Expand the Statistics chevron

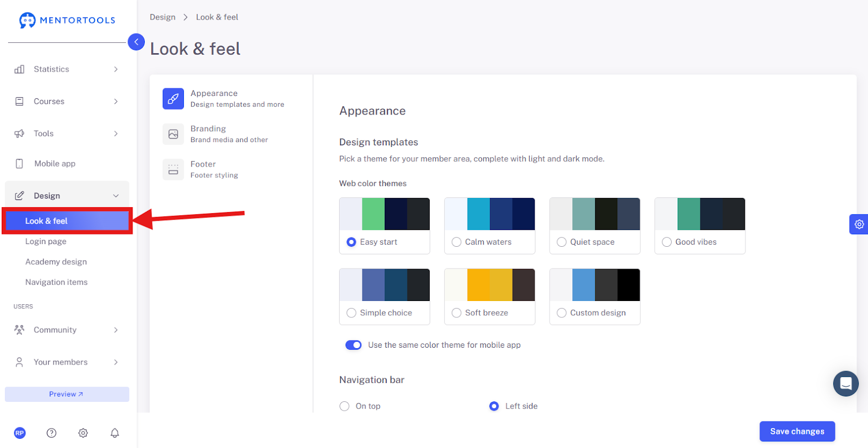(116, 69)
